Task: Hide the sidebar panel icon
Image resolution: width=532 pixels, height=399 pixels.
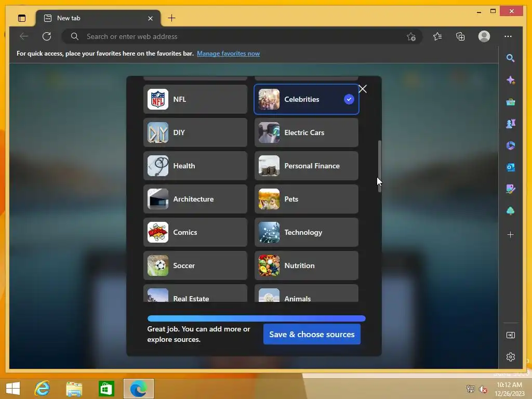Action: [x=510, y=335]
